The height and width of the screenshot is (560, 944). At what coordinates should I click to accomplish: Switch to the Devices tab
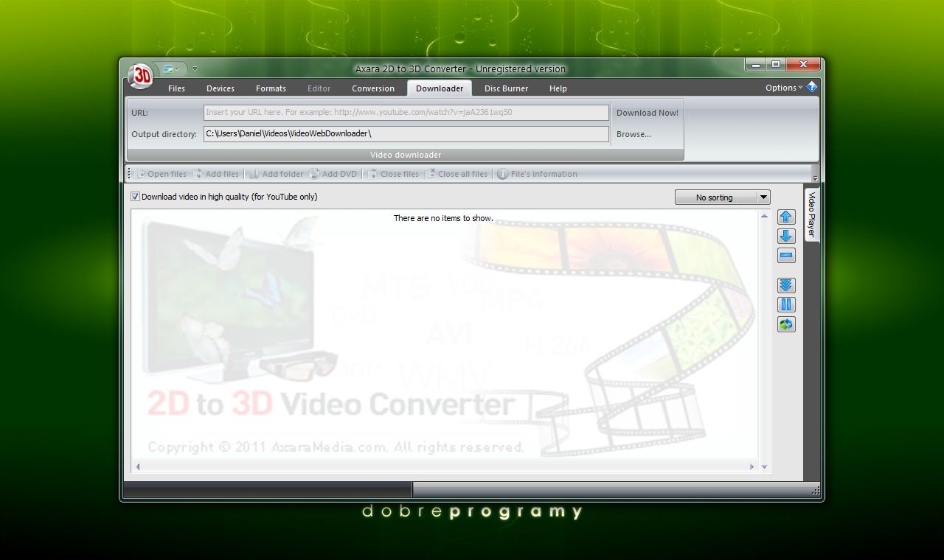221,88
